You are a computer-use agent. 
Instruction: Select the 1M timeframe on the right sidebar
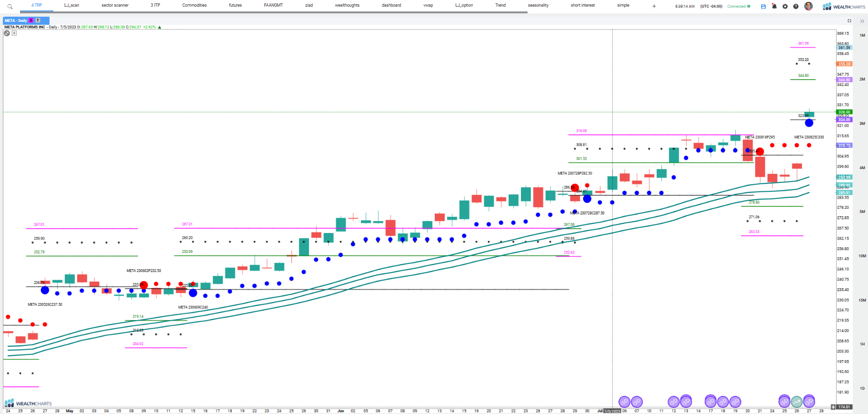862,35
